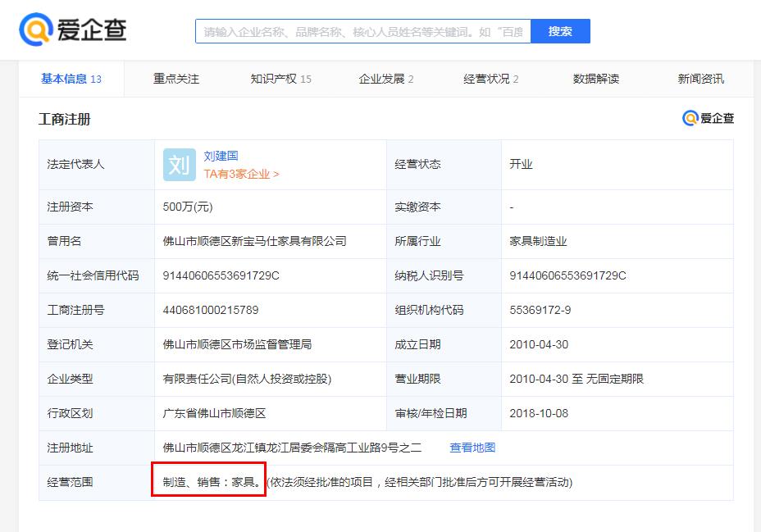Screen dimensions: 761x532
Task: Click the 实缴资本 label
Action: (x=418, y=207)
